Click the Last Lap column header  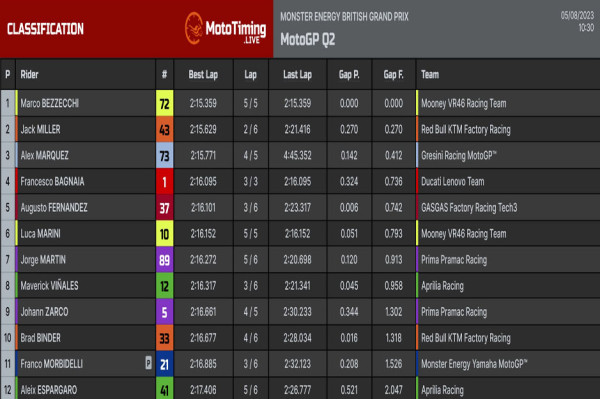297,74
